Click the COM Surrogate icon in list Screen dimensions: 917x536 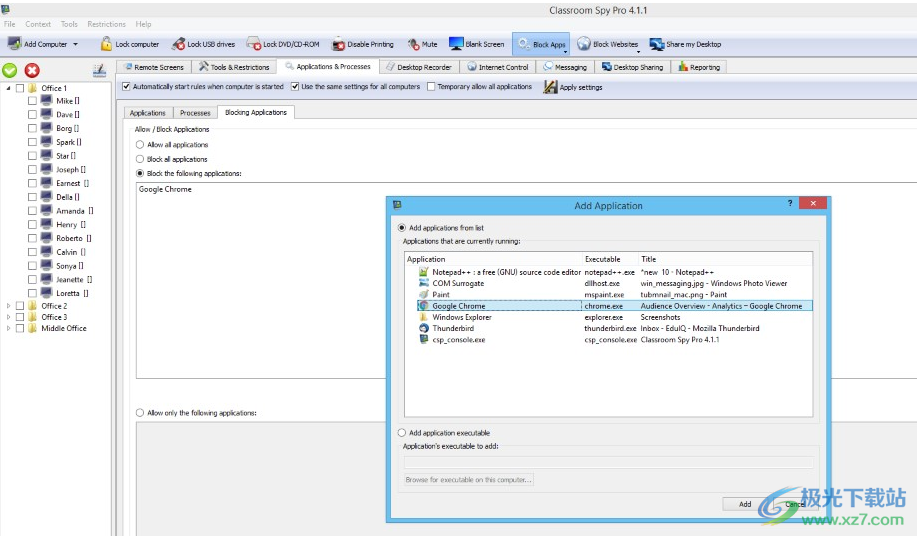[x=423, y=283]
